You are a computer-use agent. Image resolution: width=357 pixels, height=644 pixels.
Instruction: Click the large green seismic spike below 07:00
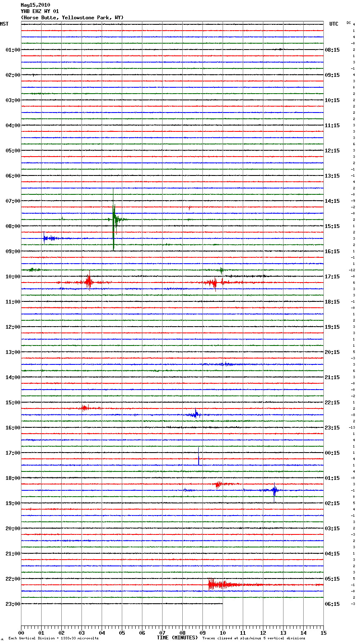(x=114, y=219)
